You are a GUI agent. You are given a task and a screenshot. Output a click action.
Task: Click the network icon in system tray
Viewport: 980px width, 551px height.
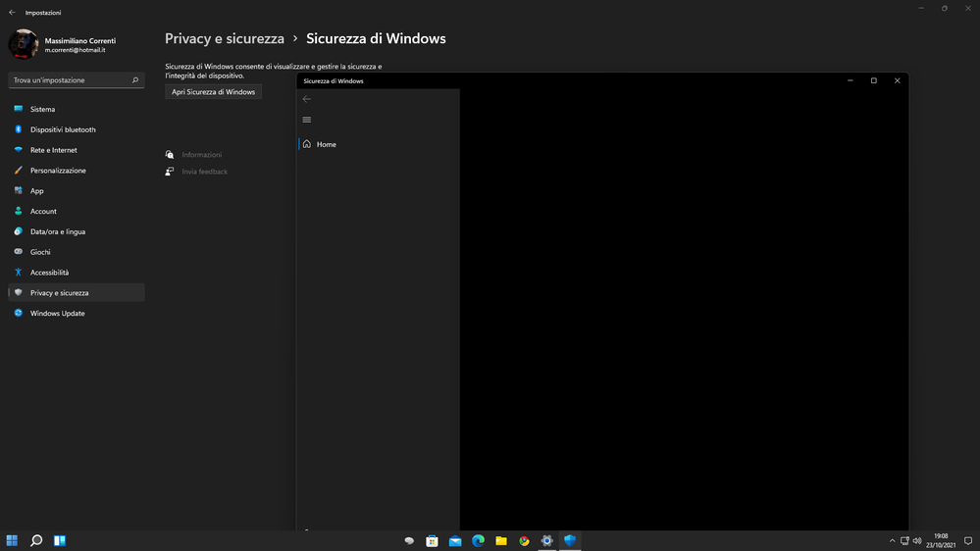[904, 541]
